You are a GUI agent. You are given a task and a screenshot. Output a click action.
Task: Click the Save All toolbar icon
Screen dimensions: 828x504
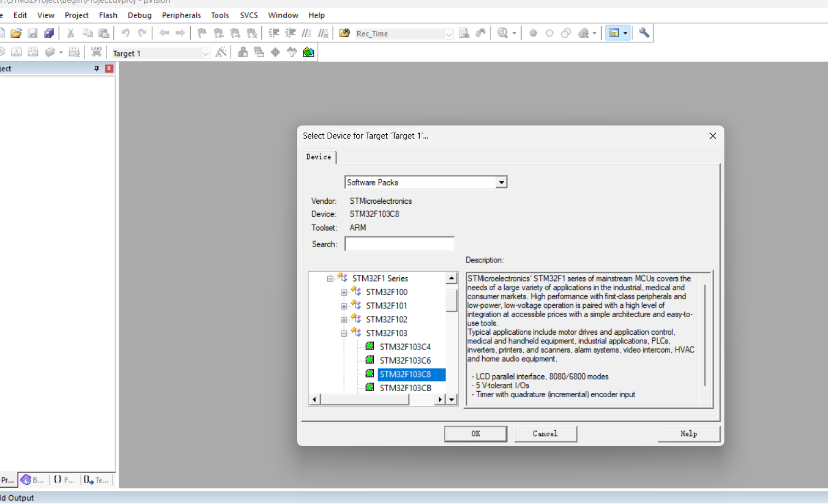click(49, 33)
